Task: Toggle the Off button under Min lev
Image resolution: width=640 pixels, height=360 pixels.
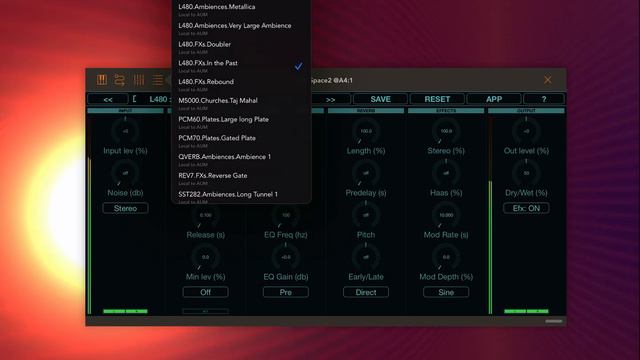Action: pyautogui.click(x=205, y=292)
